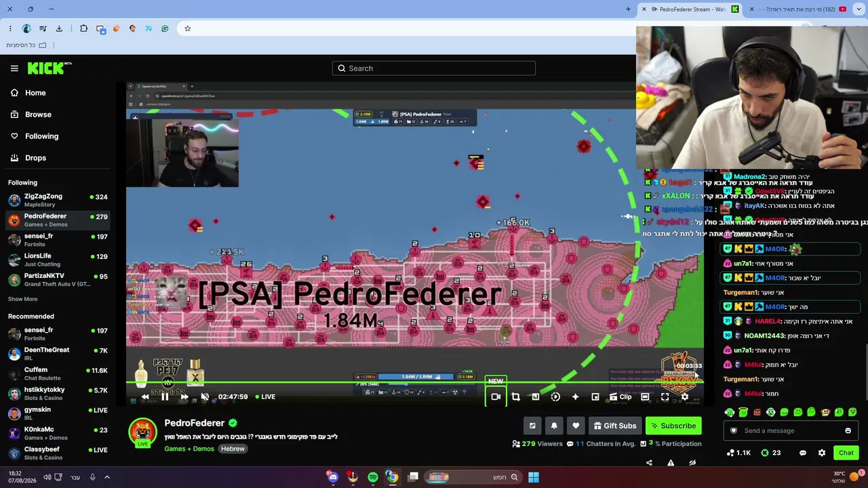The height and width of the screenshot is (488, 868).
Task: Open DeenTheGreat recommended channel
Action: tap(58, 354)
